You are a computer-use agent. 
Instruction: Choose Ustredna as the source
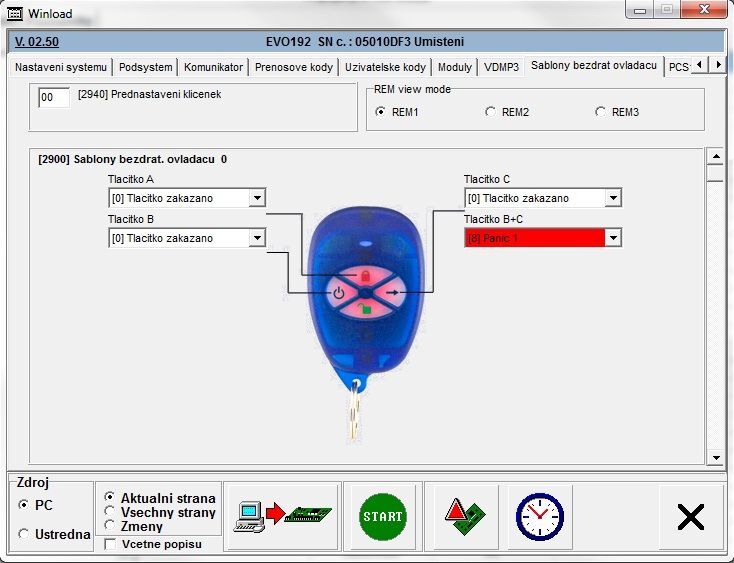(x=24, y=534)
